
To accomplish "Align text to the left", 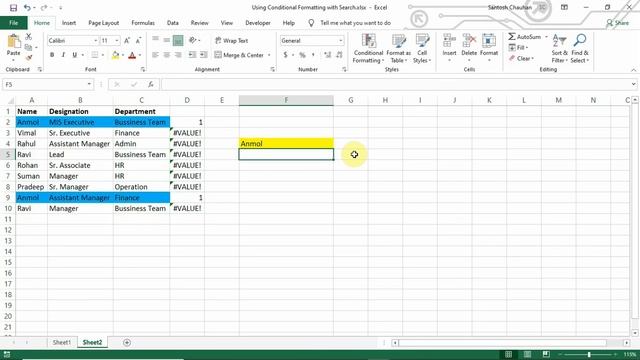I will (x=155, y=55).
